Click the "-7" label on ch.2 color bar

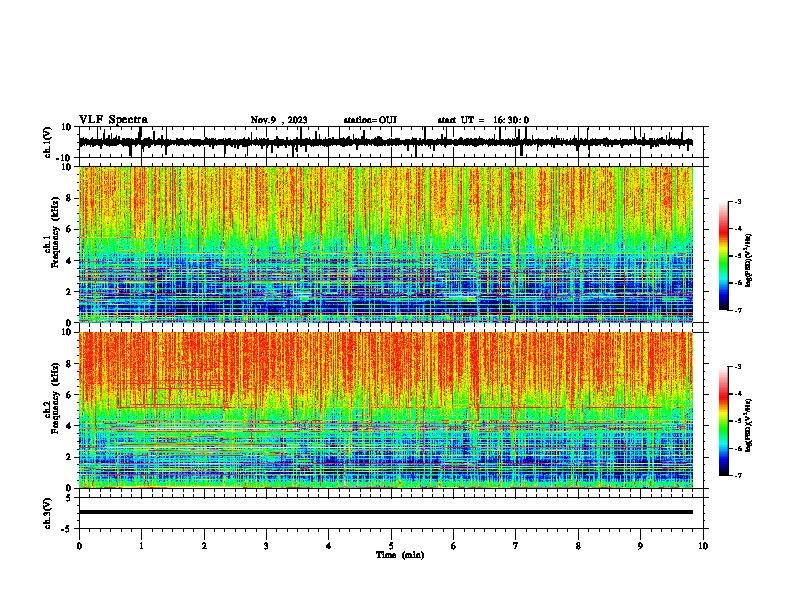point(737,476)
